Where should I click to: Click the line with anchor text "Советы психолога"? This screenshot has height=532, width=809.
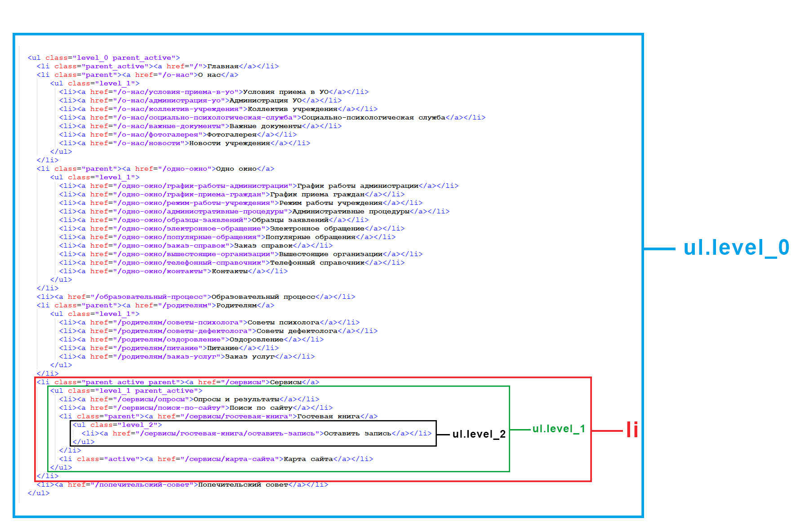tap(209, 323)
